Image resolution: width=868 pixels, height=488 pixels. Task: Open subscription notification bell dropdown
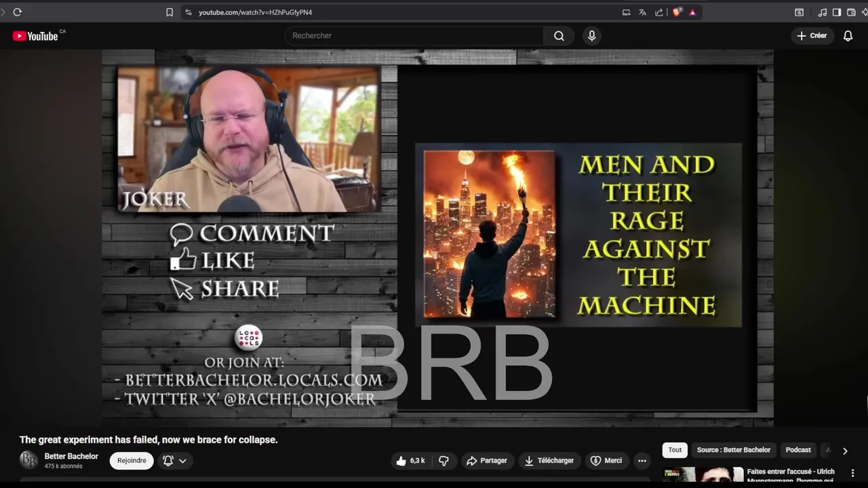[x=174, y=461]
